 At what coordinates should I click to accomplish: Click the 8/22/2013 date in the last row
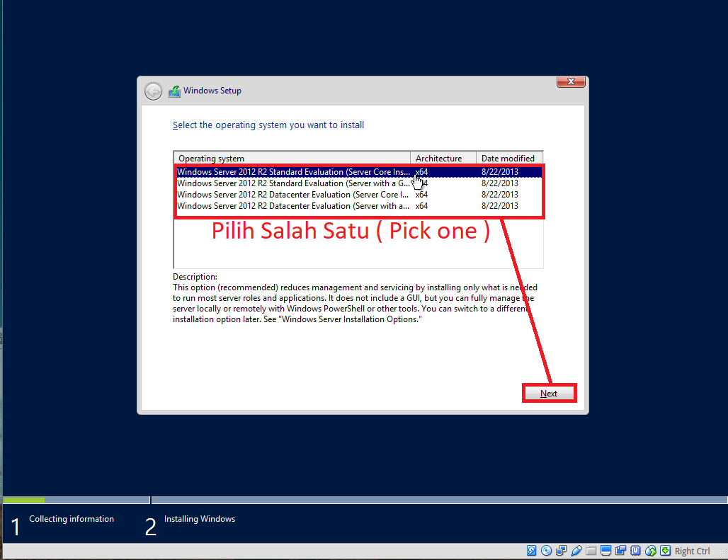pos(499,206)
